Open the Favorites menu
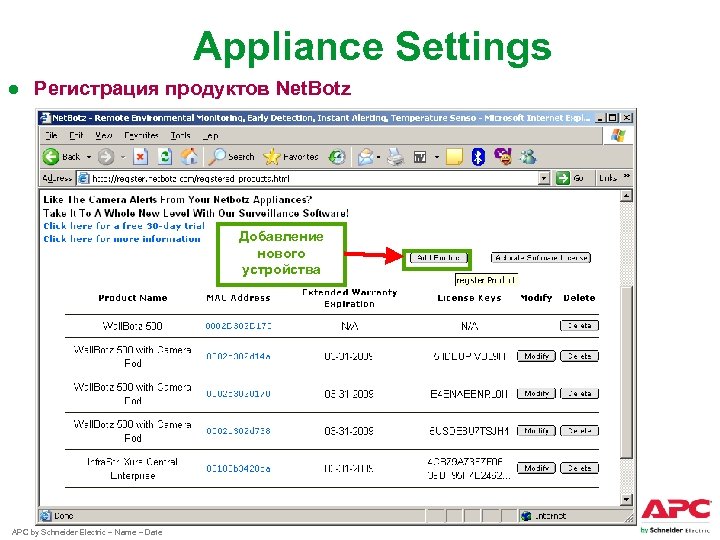720x540 pixels. pyautogui.click(x=141, y=135)
